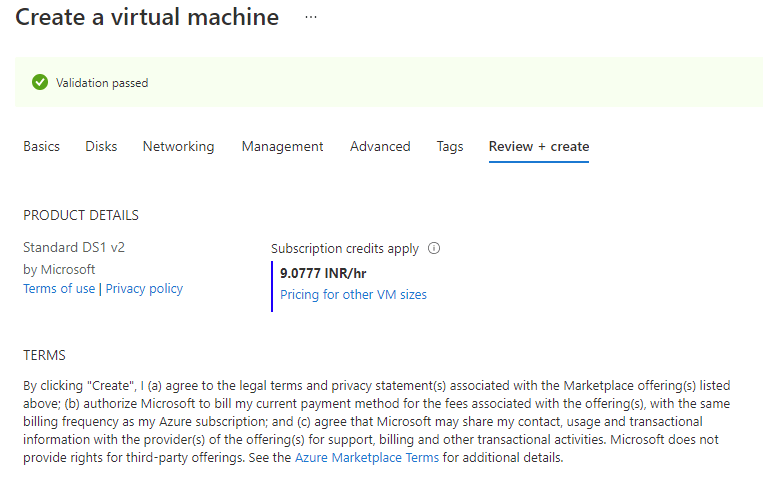763x499 pixels.
Task: Click the Subscription credits apply label
Action: 345,249
